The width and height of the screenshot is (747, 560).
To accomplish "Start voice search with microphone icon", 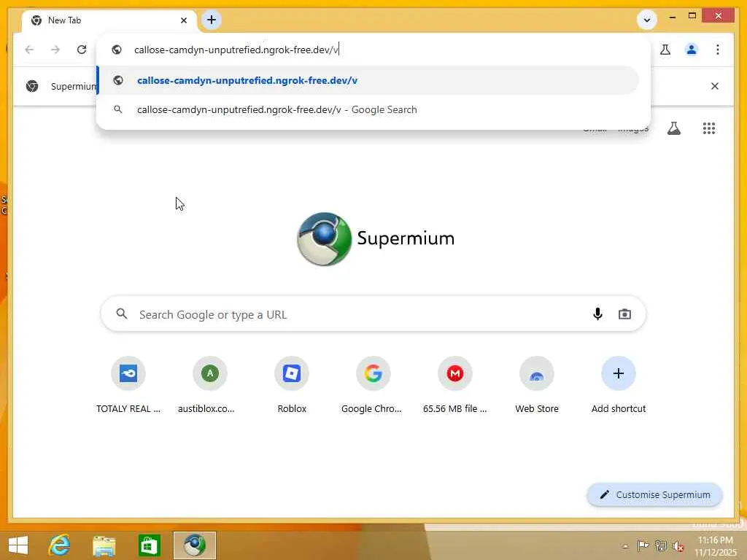I will click(597, 314).
